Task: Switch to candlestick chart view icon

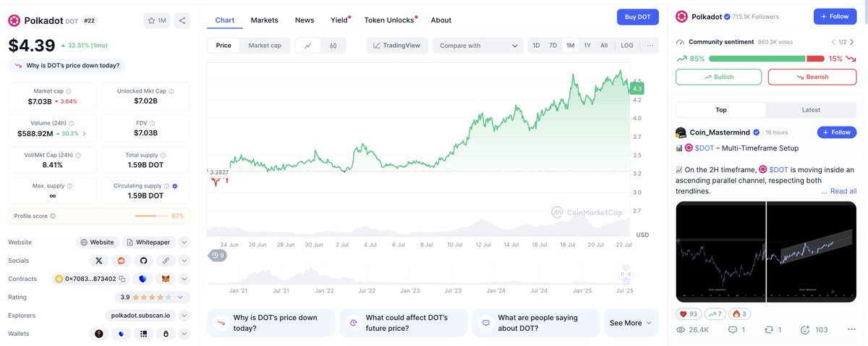Action: pos(333,45)
